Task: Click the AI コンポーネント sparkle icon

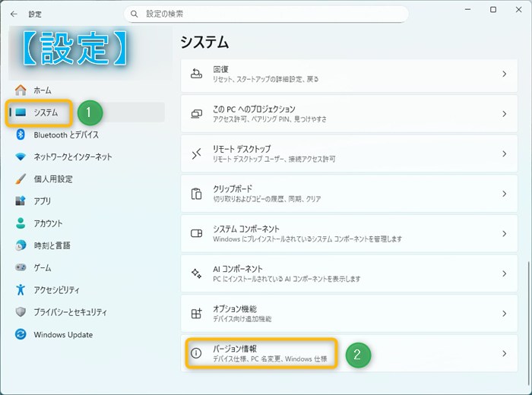Action: [x=196, y=273]
